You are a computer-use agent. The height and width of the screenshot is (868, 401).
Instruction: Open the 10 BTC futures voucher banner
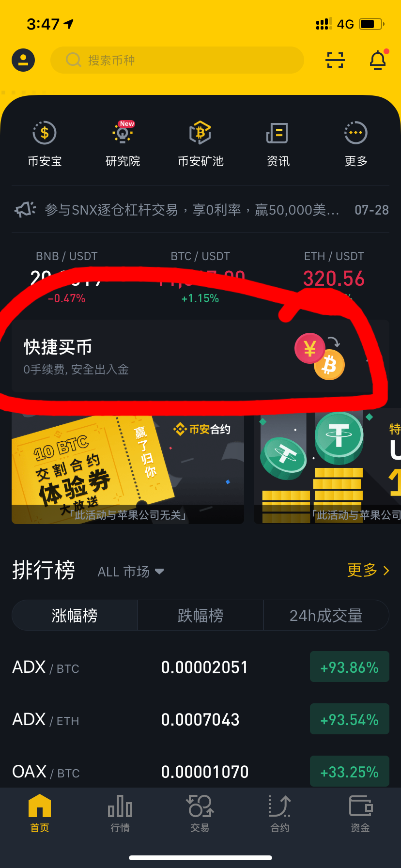click(128, 469)
